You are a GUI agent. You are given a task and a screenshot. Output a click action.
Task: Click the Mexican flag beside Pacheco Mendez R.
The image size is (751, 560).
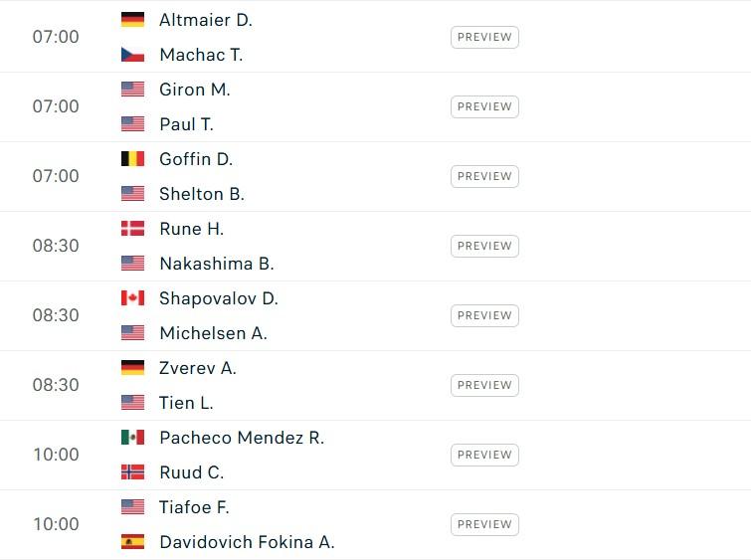pyautogui.click(x=132, y=438)
